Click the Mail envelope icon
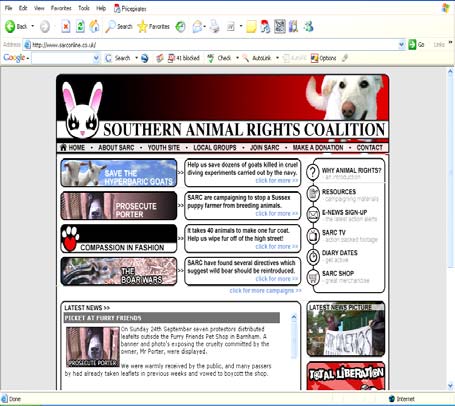The image size is (455, 406). tap(197, 27)
